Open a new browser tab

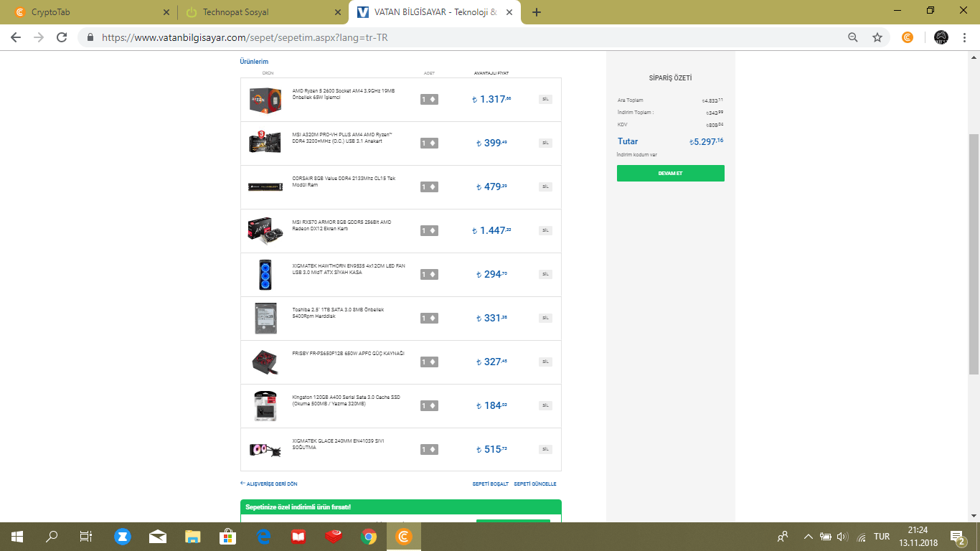point(537,12)
